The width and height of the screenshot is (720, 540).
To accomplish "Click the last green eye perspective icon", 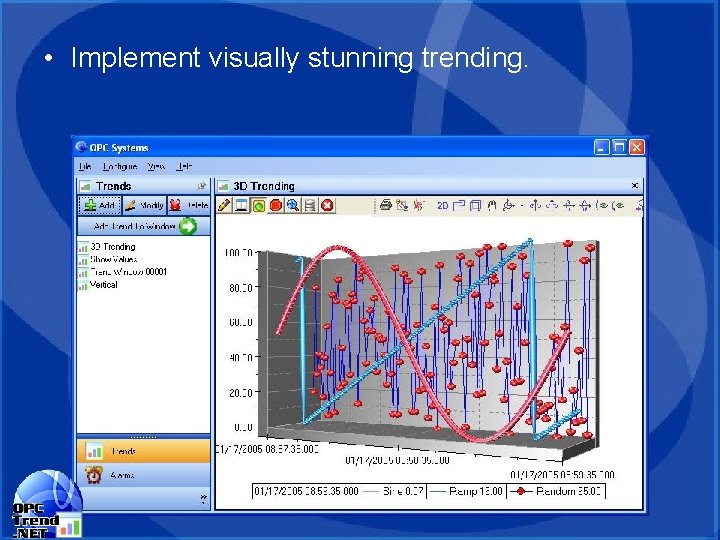I will coord(618,205).
